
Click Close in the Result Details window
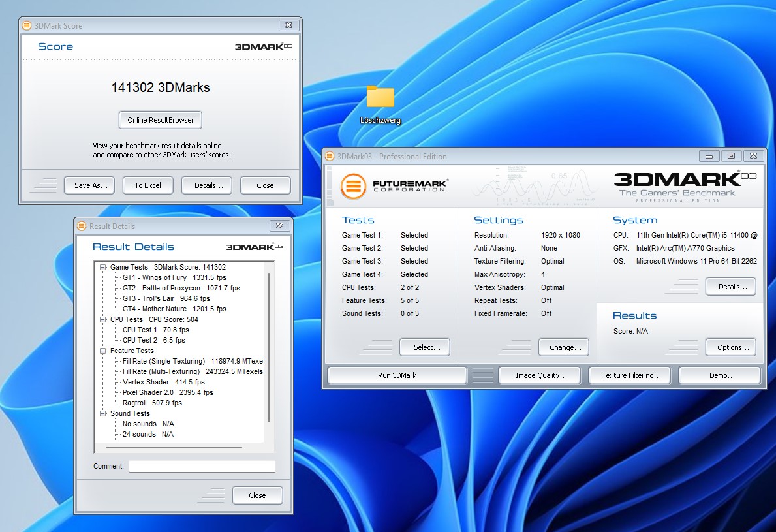(257, 495)
